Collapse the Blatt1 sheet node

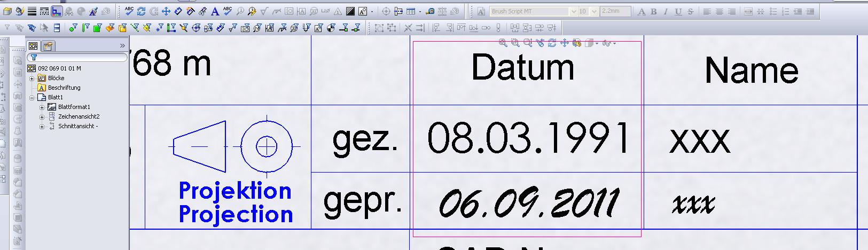[x=32, y=97]
